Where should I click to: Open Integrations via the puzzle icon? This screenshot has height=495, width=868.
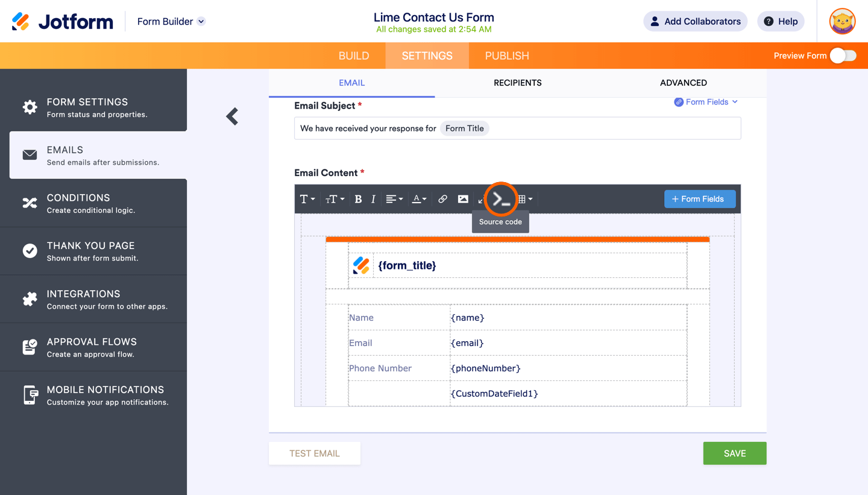pyautogui.click(x=30, y=299)
